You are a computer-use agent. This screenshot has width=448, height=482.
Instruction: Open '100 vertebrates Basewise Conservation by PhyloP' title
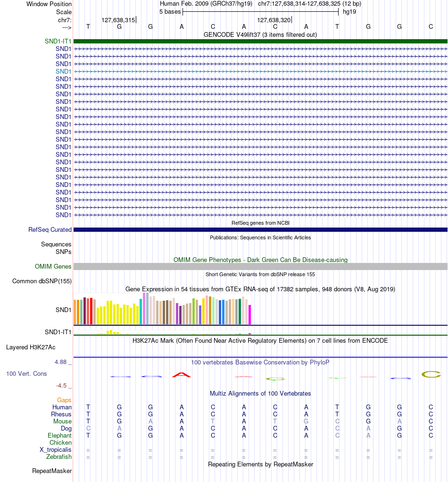point(260,363)
